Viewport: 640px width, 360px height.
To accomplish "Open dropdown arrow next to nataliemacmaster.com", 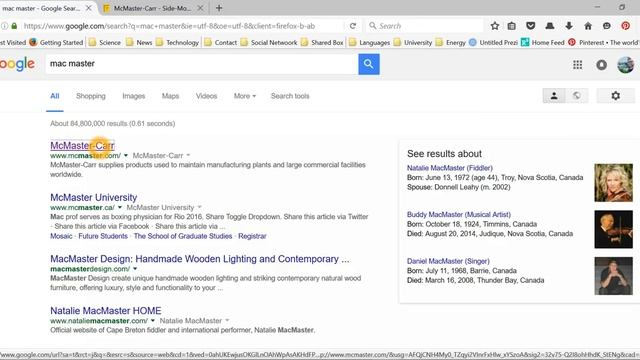I will (x=153, y=320).
